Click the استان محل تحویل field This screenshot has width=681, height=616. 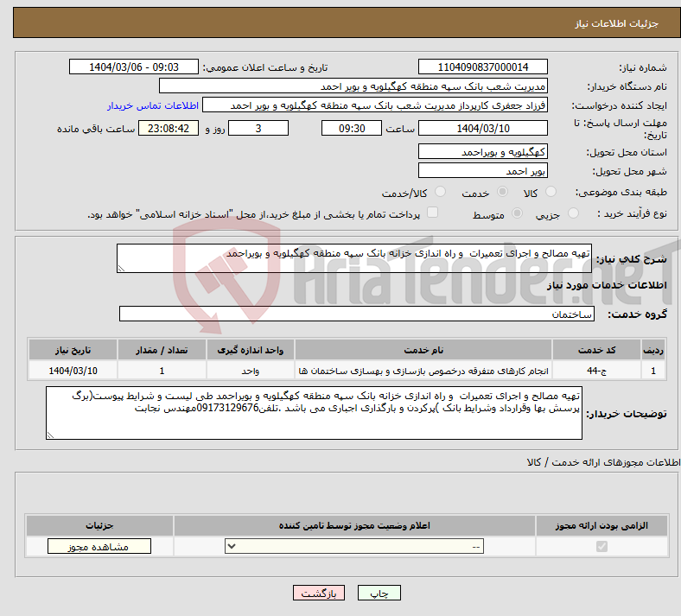(482, 151)
